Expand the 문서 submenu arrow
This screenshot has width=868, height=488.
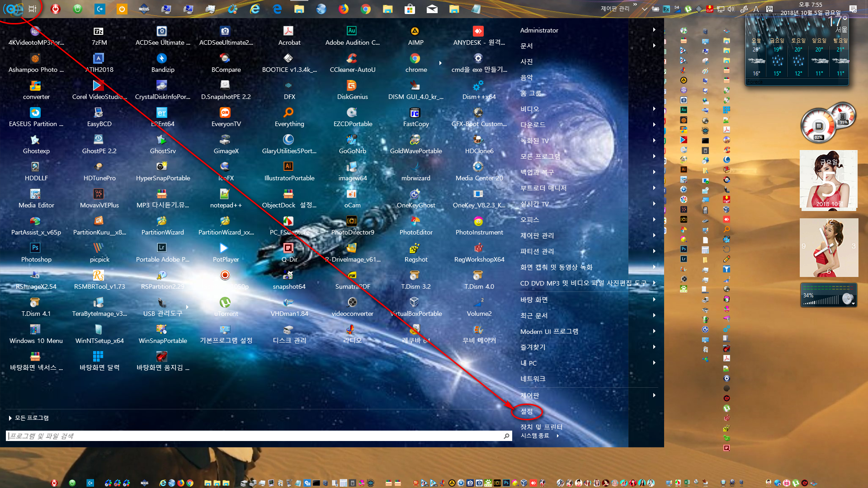(654, 46)
